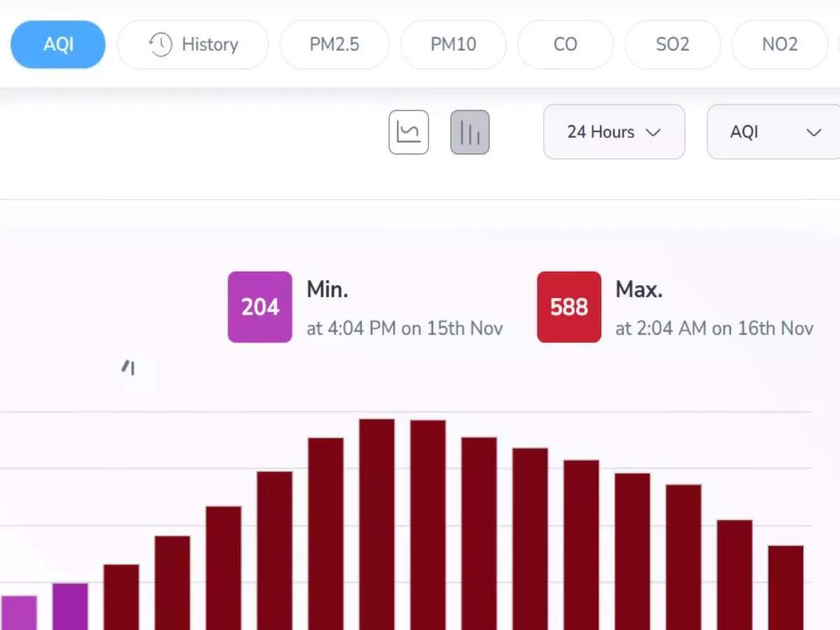Select the bar chart view icon
The image size is (840, 630).
[469, 132]
